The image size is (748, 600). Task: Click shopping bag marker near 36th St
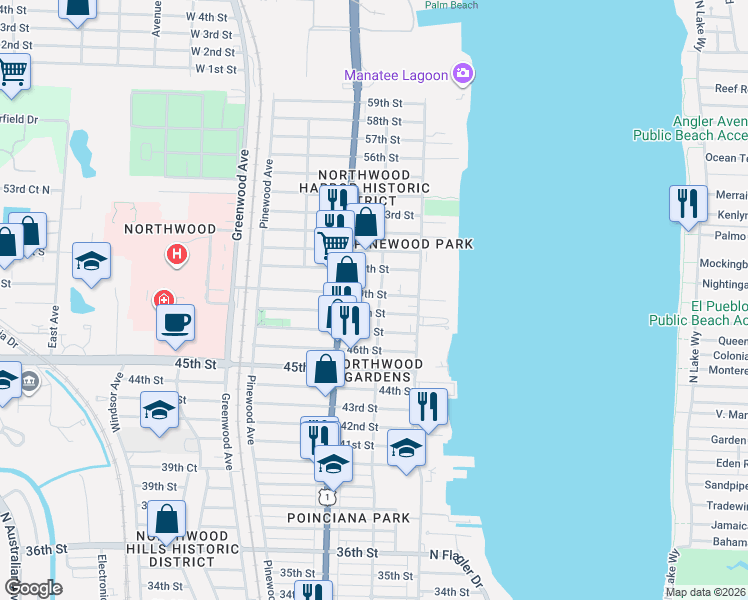166,523
